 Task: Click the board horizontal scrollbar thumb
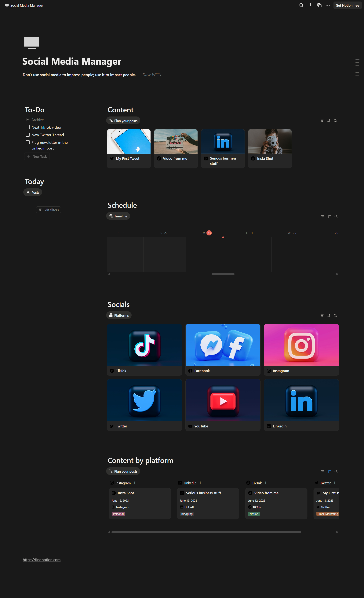pyautogui.click(x=206, y=532)
